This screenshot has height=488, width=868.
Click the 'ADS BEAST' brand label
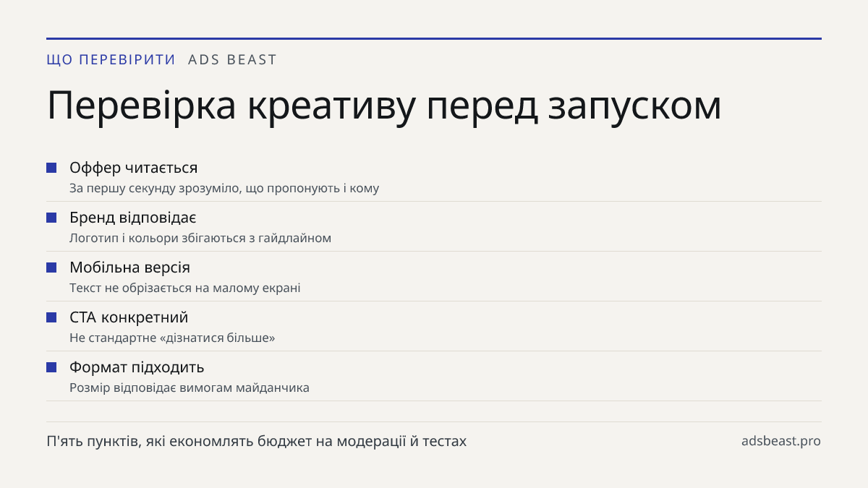(x=232, y=60)
